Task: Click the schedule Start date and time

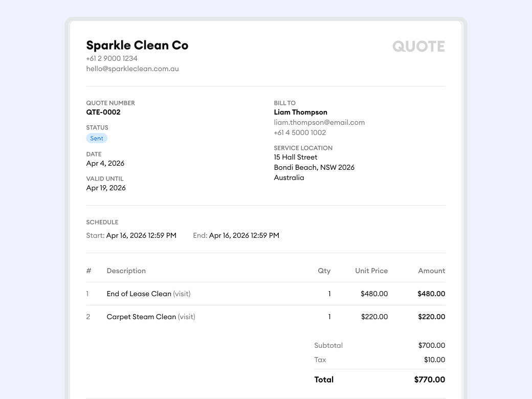Action: point(141,235)
